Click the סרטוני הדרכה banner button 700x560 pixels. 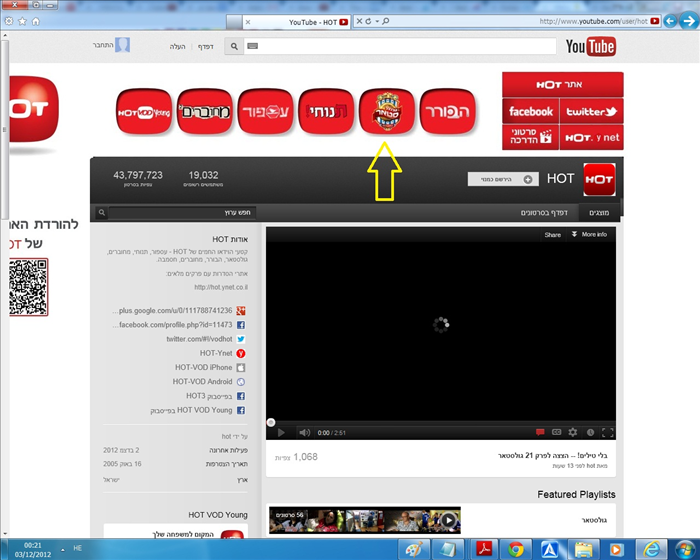pyautogui.click(x=531, y=138)
